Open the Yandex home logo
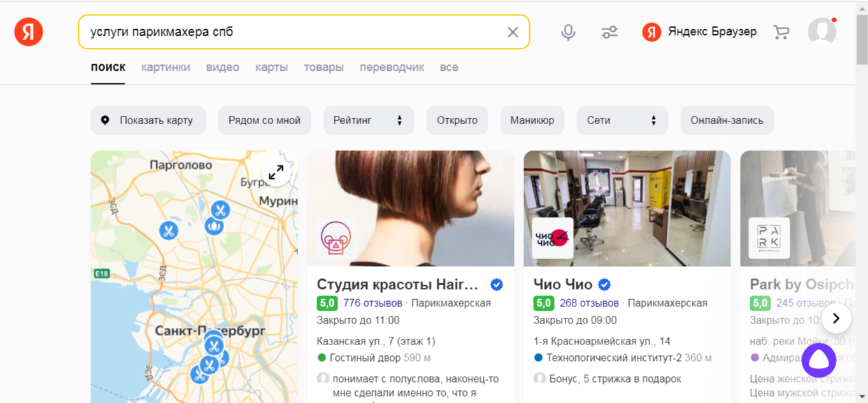Viewport: 868px width, 403px height. click(29, 32)
